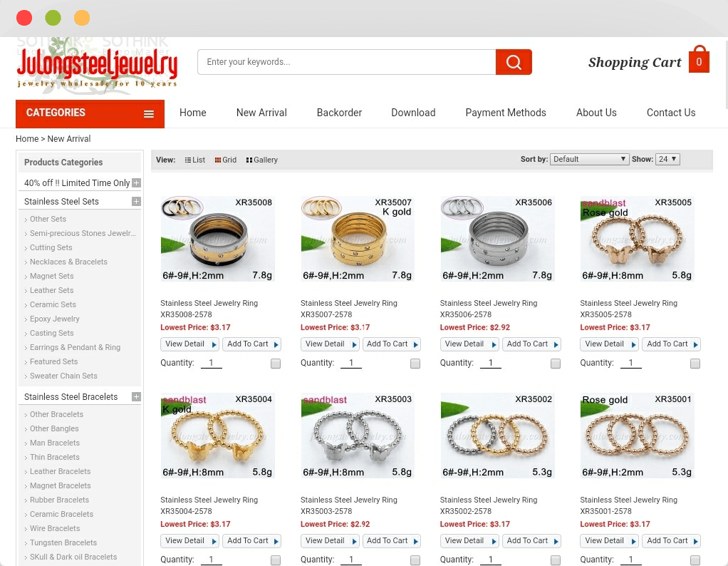This screenshot has width=728, height=566.
Task: Open the New Arrival menu item
Action: click(x=261, y=113)
